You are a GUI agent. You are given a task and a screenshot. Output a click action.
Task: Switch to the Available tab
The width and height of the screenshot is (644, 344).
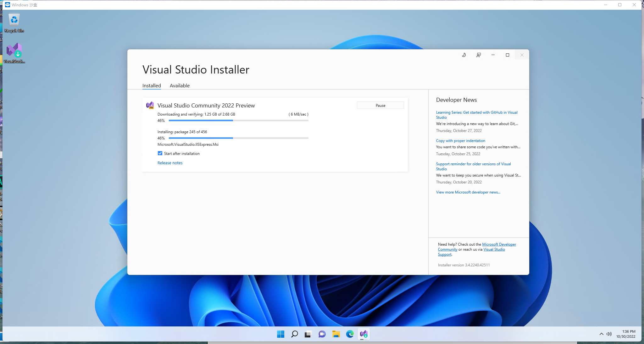(180, 85)
